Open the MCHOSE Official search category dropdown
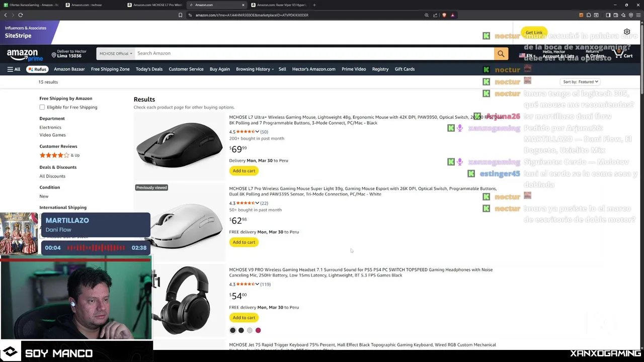Screen dimensions: 644x362 (116, 53)
